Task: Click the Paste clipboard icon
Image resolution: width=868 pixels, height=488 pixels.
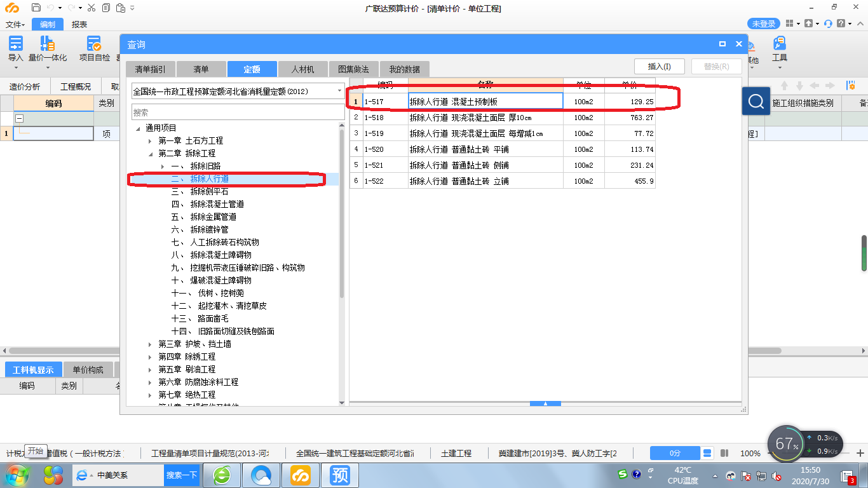Action: (x=121, y=8)
